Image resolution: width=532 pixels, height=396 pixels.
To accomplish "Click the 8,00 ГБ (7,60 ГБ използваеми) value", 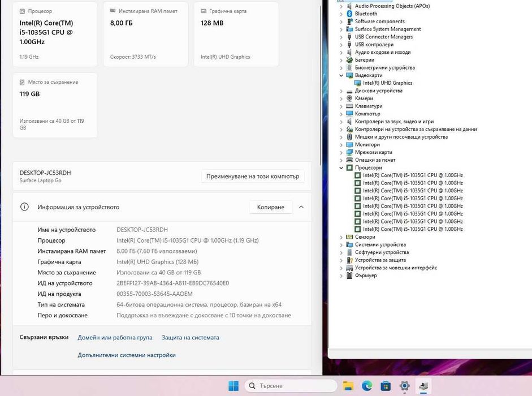I will 157,251.
